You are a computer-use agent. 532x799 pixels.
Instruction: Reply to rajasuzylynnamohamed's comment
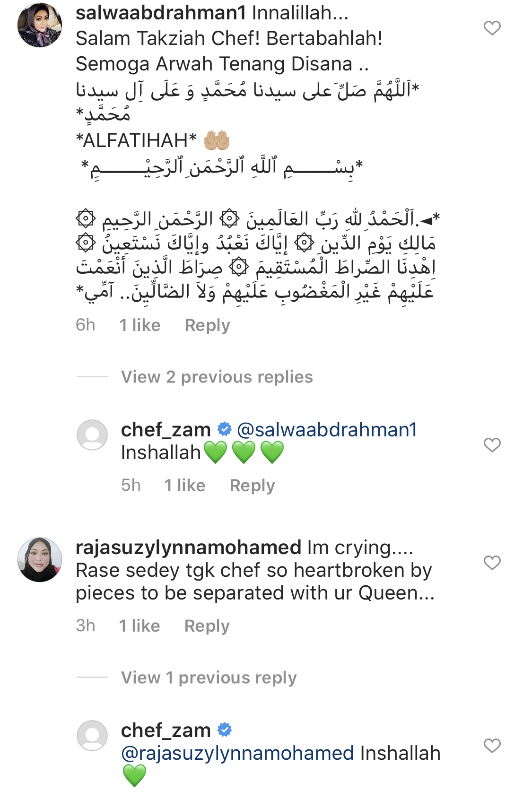coord(207,626)
